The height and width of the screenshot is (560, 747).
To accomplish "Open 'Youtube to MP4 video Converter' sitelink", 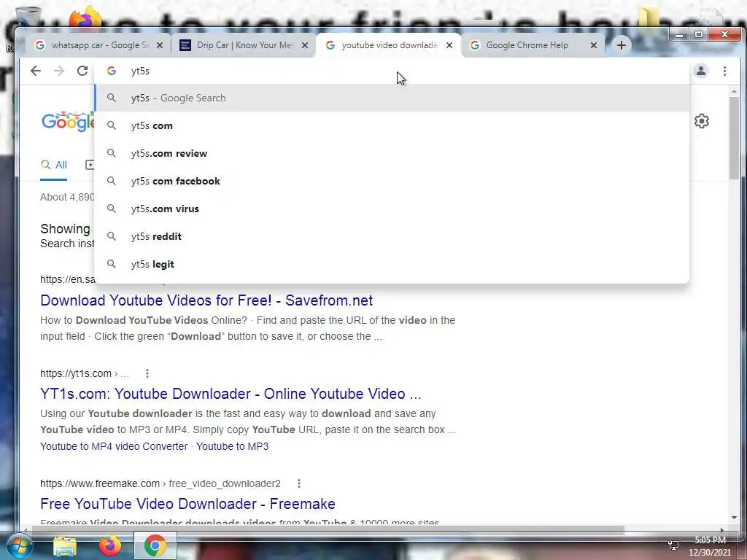I will tap(114, 446).
